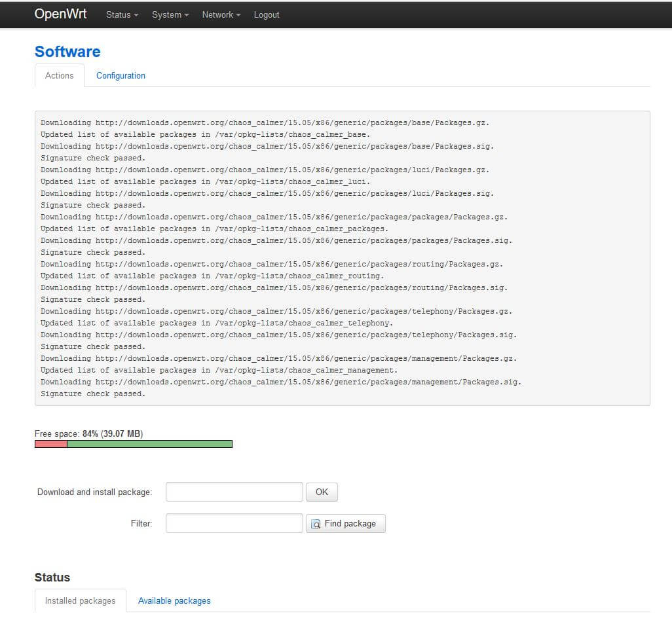Click the 'Filter:' label

point(141,524)
